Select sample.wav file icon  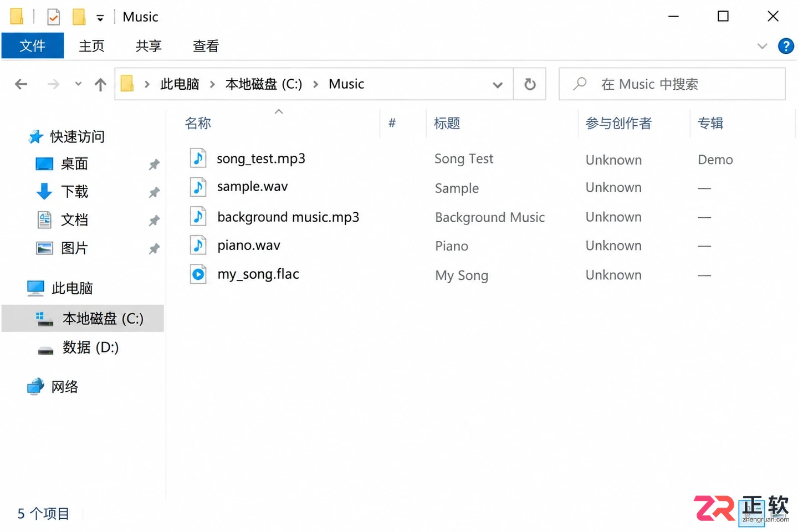tap(198, 187)
